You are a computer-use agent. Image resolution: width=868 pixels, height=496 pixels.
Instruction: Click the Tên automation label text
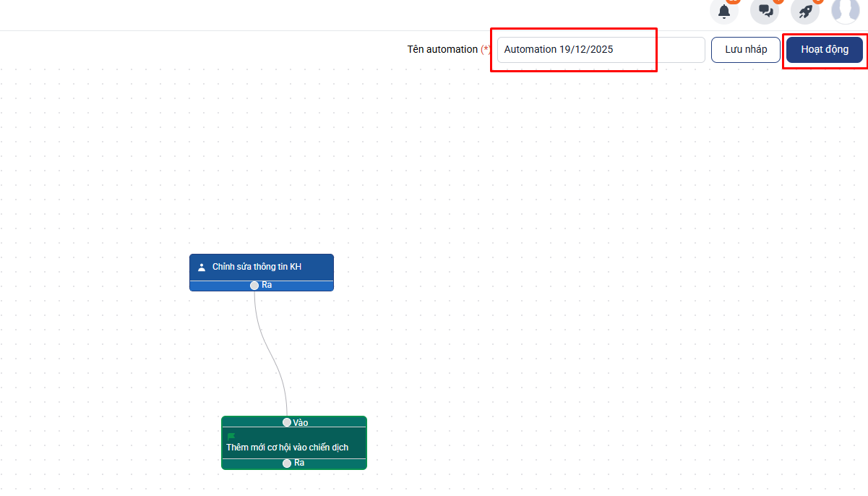[x=442, y=50]
